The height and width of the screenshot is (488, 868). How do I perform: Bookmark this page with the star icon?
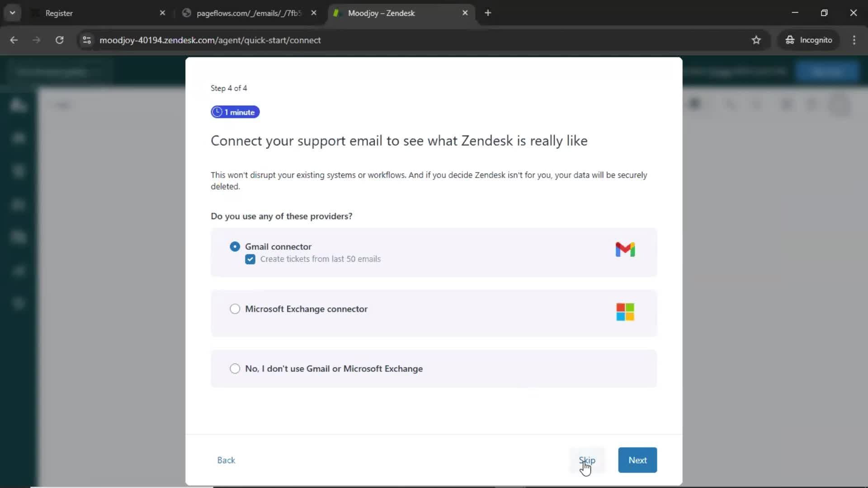[756, 40]
